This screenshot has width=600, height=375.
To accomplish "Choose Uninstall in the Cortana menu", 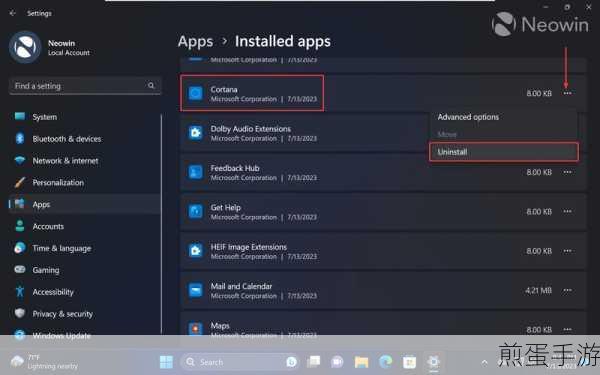I will coord(504,152).
